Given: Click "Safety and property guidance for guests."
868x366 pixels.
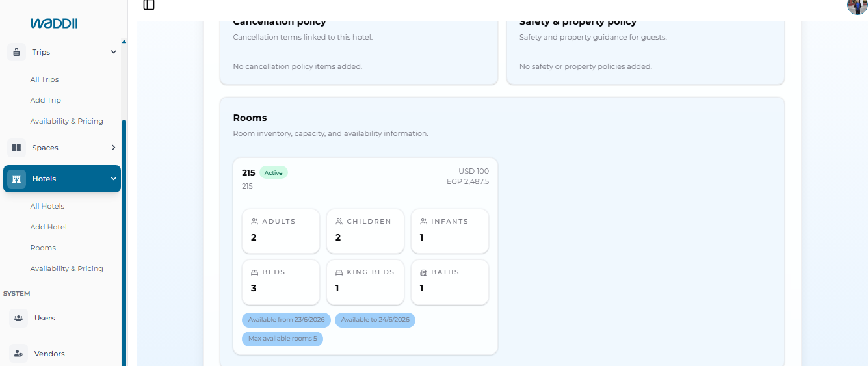Looking at the screenshot, I should (593, 37).
